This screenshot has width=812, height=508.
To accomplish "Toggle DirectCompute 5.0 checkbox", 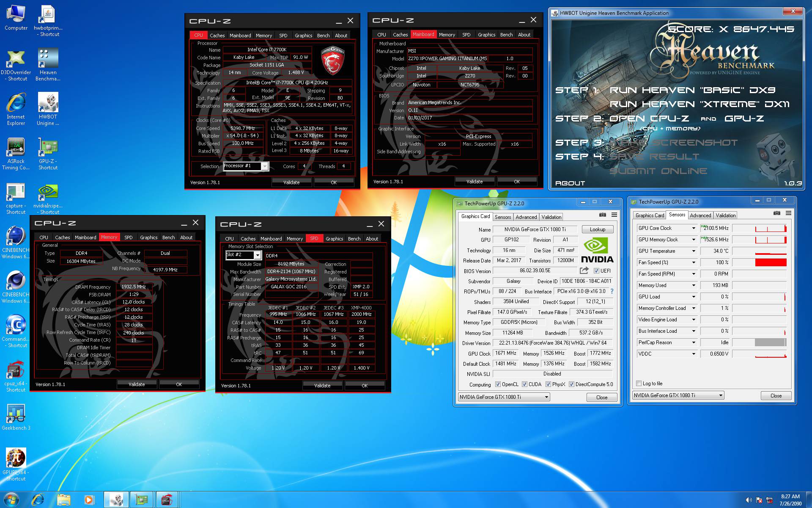I will [571, 384].
